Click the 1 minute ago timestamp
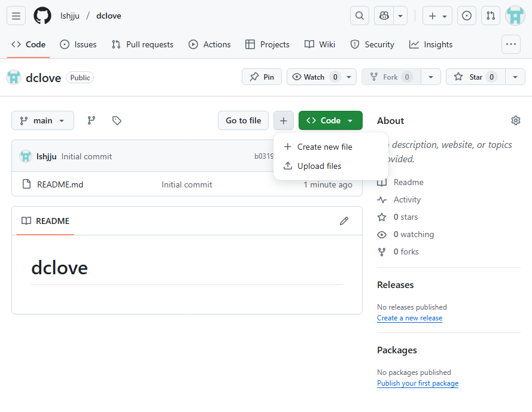This screenshot has height=412, width=532. (328, 184)
